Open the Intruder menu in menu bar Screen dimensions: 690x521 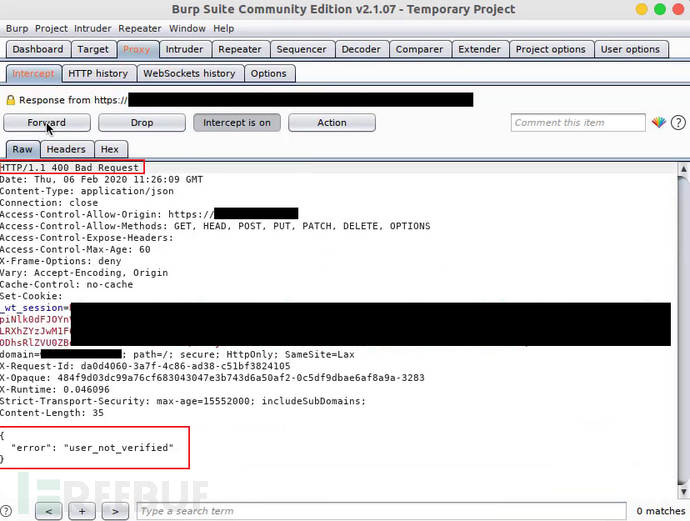pyautogui.click(x=92, y=29)
